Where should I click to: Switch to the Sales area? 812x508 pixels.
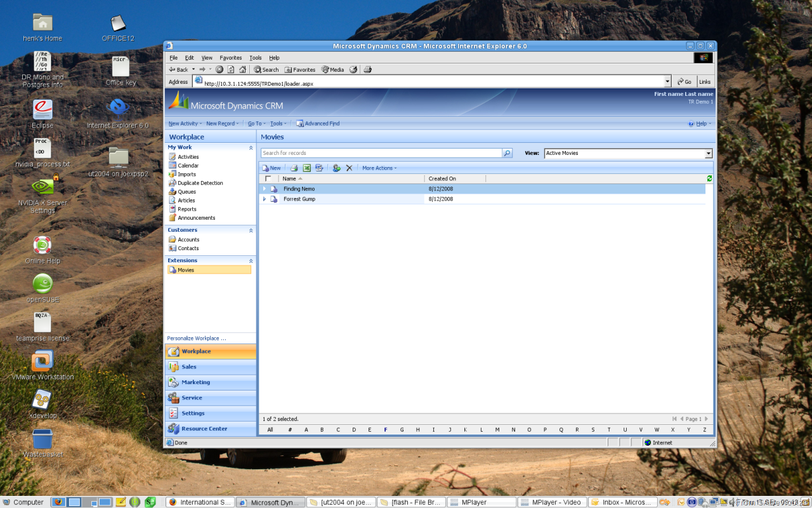coord(210,367)
